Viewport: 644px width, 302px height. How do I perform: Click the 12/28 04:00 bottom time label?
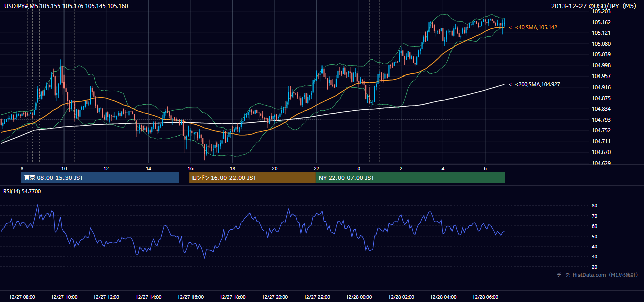pos(443,297)
